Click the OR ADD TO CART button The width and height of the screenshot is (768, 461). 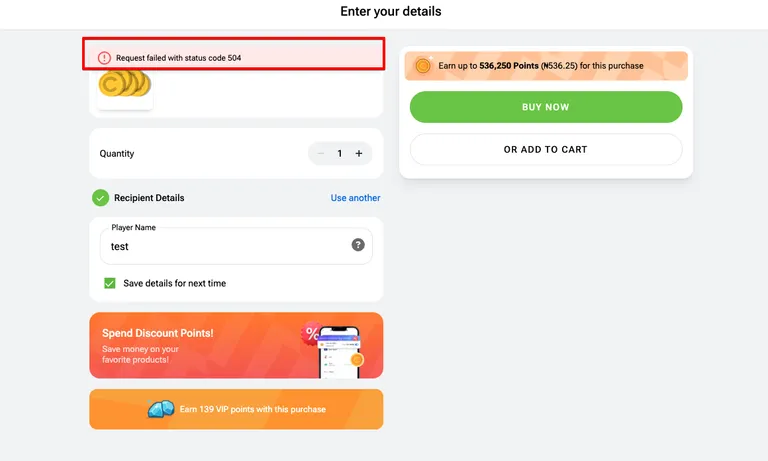tap(545, 150)
